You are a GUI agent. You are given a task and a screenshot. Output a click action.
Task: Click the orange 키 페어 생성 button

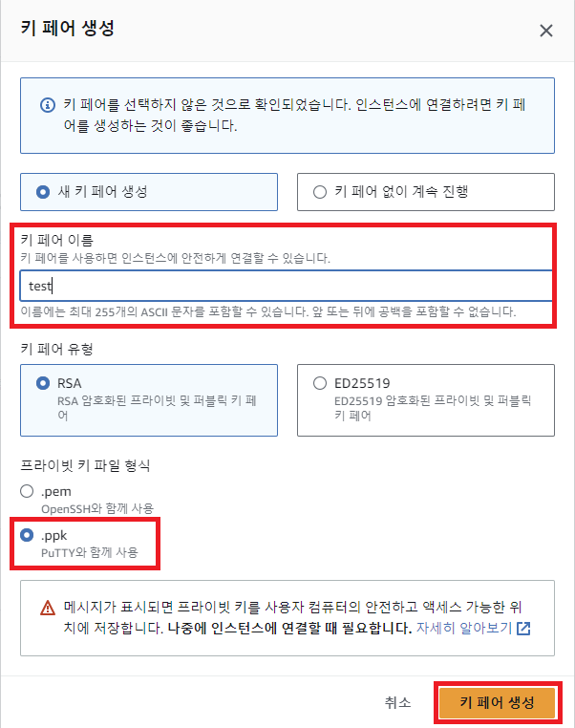click(x=497, y=702)
